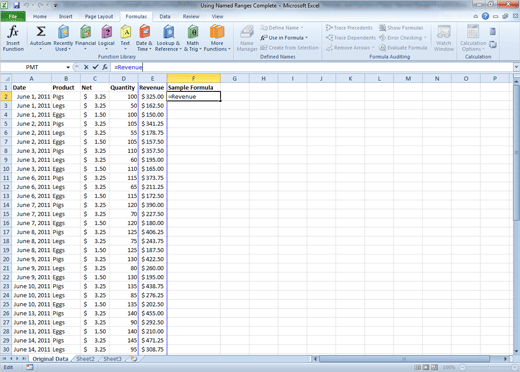The image size is (520, 372).
Task: Open the Name Manager
Action: pyautogui.click(x=247, y=38)
